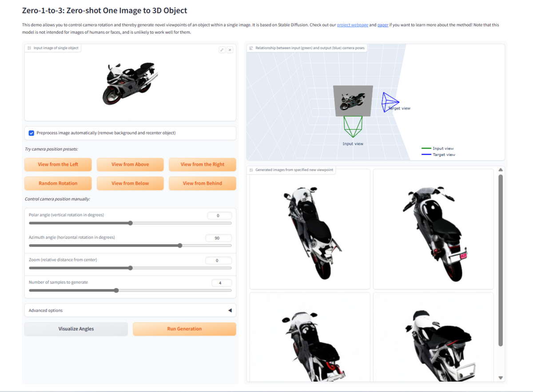
Task: Open the paper link
Action: [382, 25]
